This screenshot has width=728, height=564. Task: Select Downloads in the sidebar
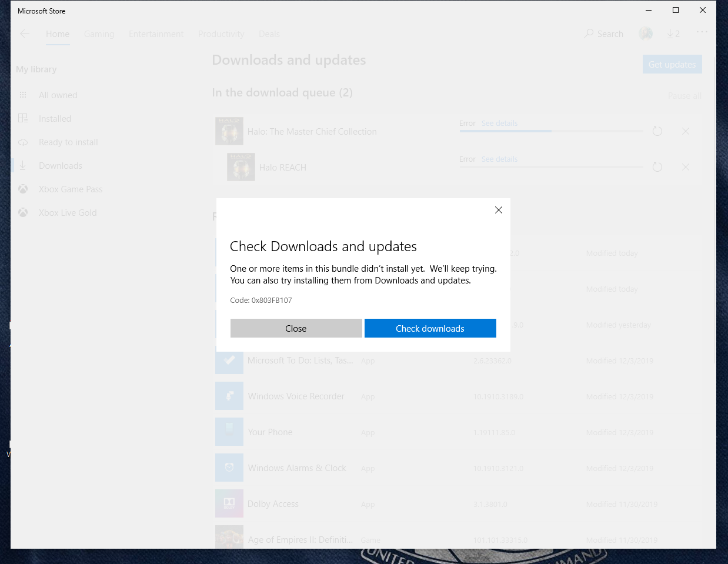coord(61,166)
